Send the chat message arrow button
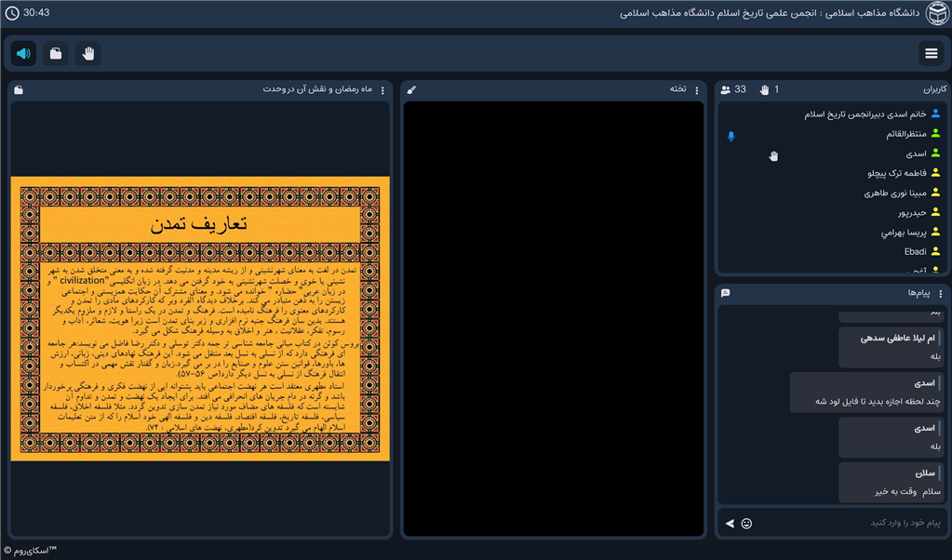 click(730, 524)
